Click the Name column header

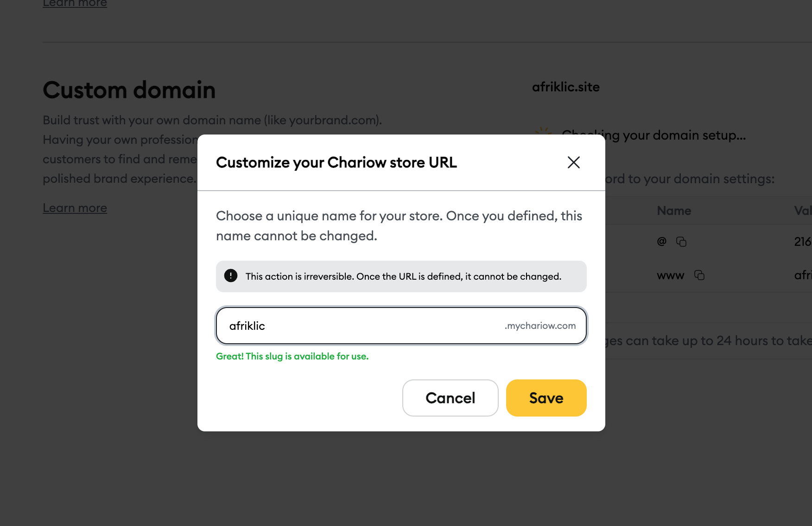(674, 211)
